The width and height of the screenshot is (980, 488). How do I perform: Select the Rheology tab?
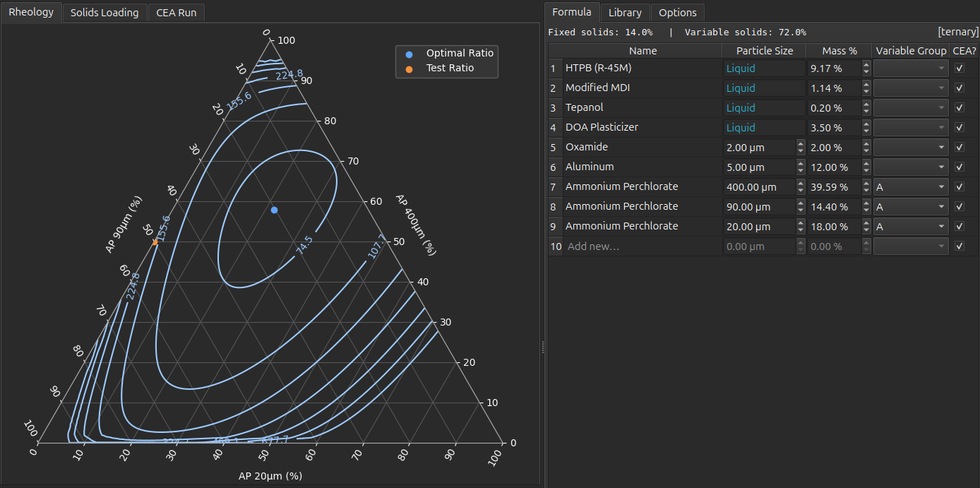pos(31,12)
